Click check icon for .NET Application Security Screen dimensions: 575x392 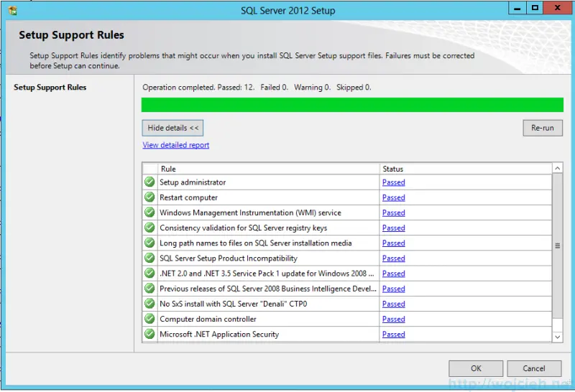pyautogui.click(x=149, y=334)
